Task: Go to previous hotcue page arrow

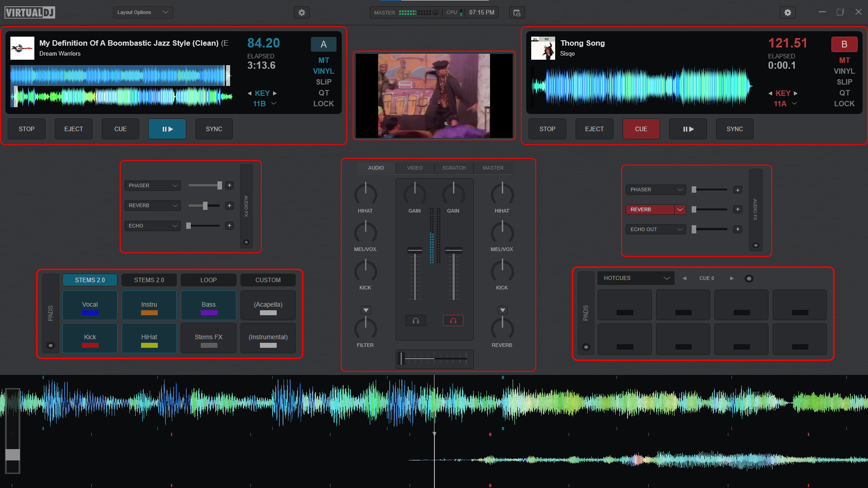Action: (684, 278)
